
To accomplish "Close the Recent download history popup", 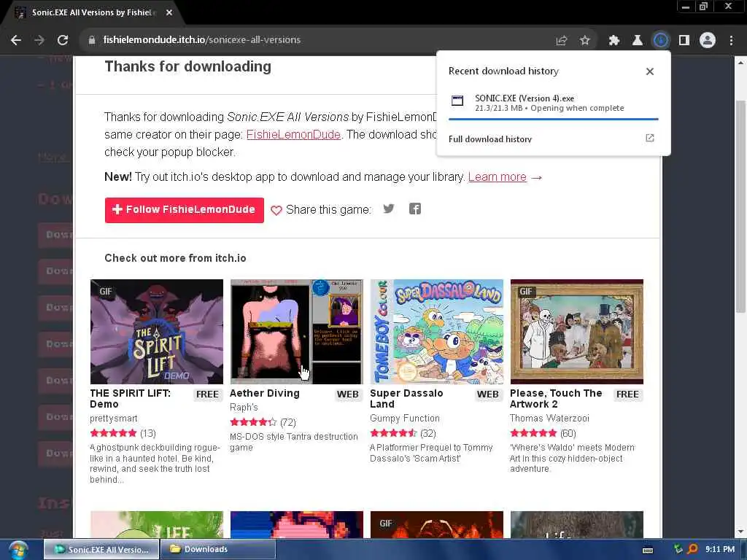I will pyautogui.click(x=650, y=71).
